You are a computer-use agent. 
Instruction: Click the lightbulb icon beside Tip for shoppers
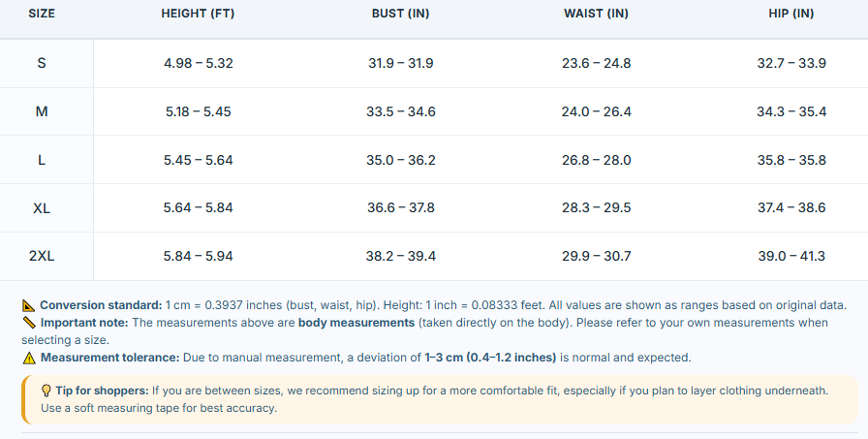click(x=46, y=391)
